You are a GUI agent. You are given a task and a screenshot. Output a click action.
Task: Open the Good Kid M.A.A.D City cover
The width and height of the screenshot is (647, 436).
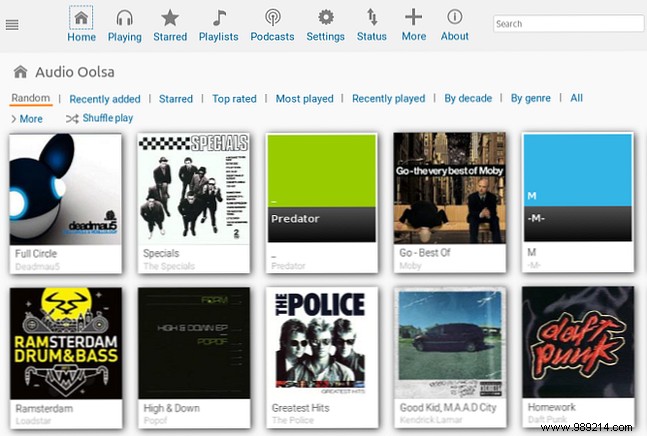pyautogui.click(x=450, y=342)
